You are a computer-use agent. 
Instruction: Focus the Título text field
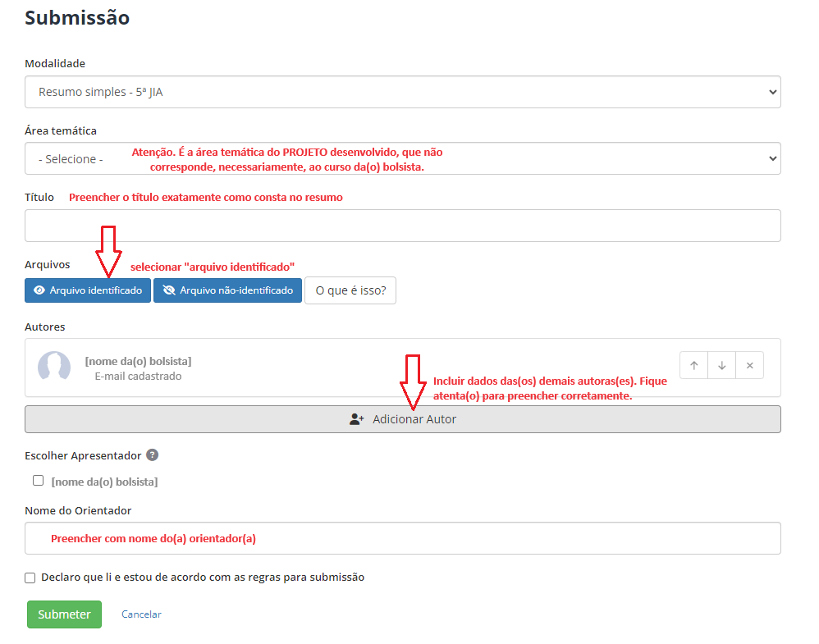coord(402,226)
